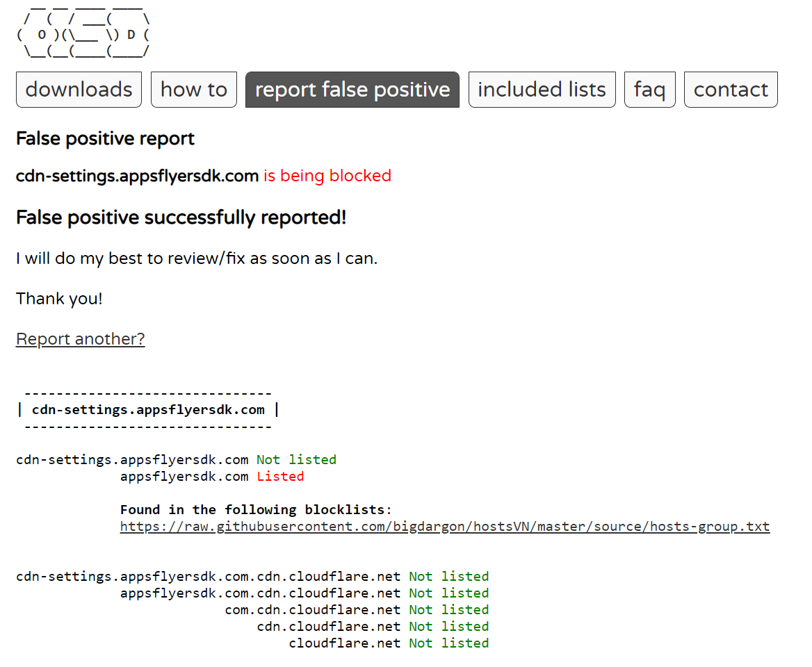
Task: Click the cdn-settings.appsflyersdk.com.cdn.cloudflare.net row
Action: (x=252, y=577)
